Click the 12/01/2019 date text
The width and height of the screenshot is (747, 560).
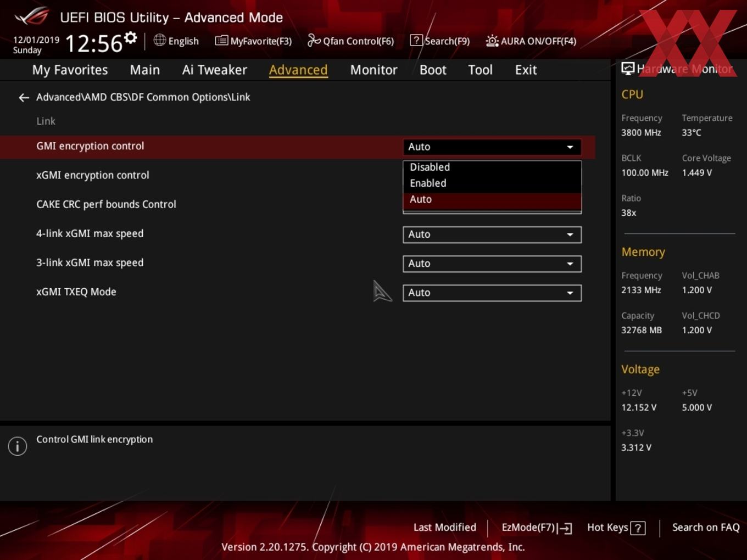[x=36, y=40]
